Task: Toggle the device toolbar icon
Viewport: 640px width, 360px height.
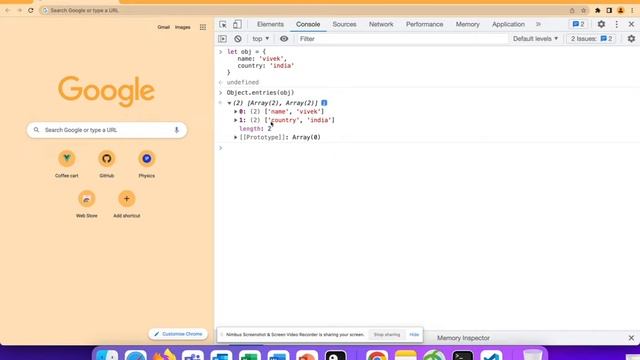Action: pos(237,24)
